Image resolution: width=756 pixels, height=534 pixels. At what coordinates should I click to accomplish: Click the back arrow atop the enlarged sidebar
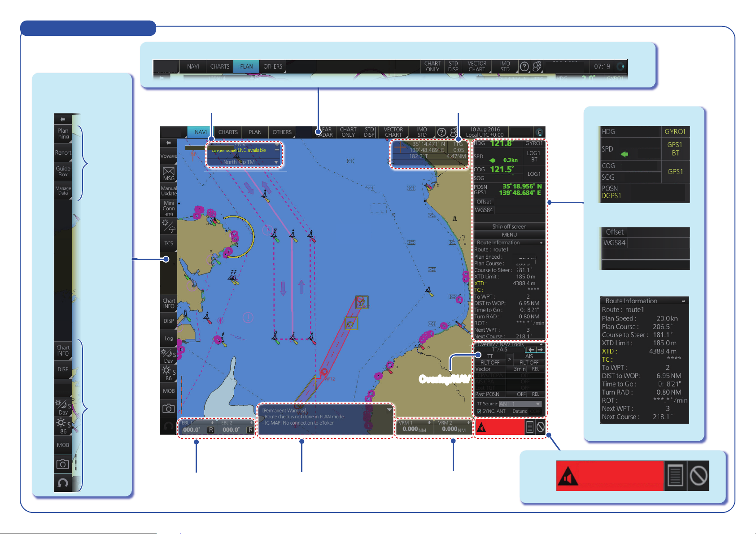63,119
